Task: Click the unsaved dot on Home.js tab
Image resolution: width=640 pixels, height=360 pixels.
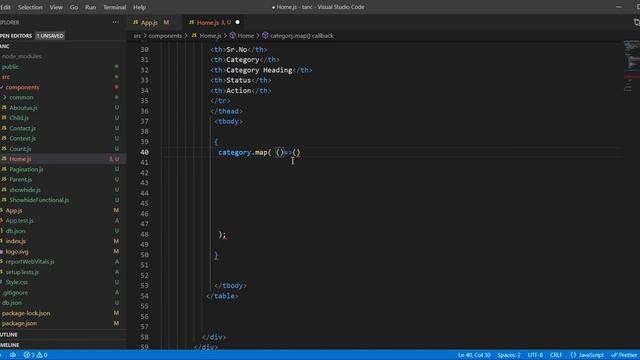Action: (238, 22)
